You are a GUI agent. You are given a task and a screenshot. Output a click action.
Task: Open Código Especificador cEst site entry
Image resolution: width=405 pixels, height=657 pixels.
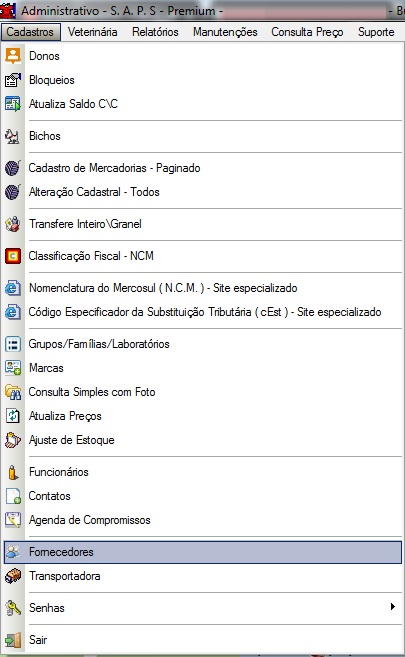(x=203, y=312)
